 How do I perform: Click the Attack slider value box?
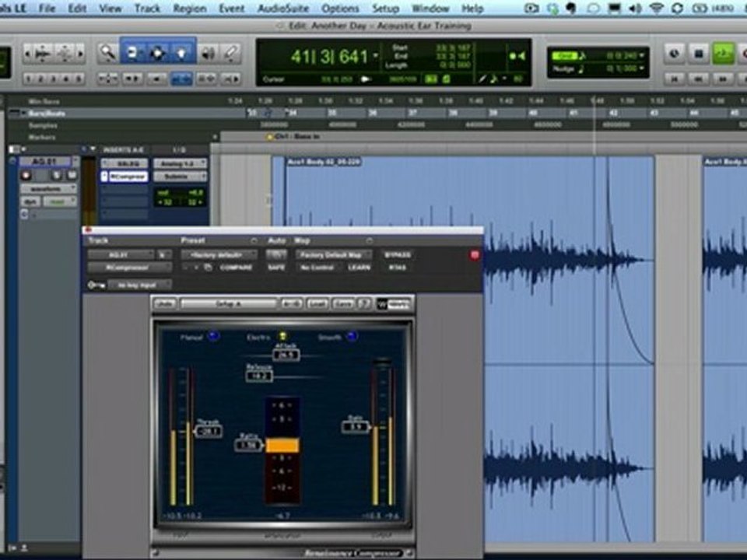coord(286,355)
